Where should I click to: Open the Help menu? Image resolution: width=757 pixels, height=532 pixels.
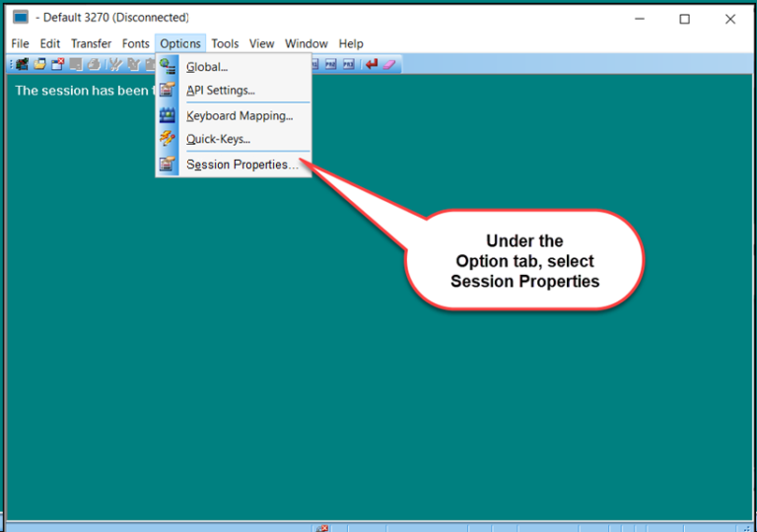tap(351, 43)
